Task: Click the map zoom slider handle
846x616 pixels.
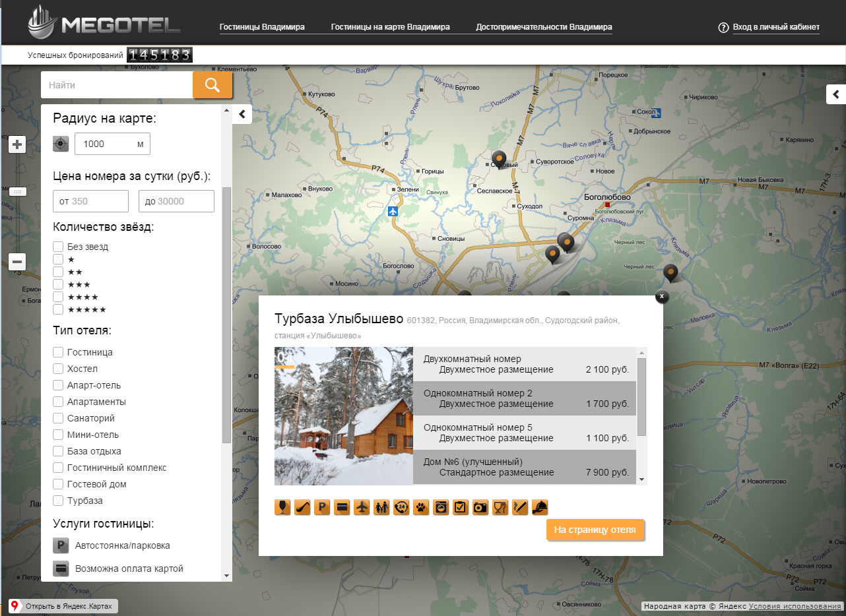Action: pyautogui.click(x=18, y=191)
